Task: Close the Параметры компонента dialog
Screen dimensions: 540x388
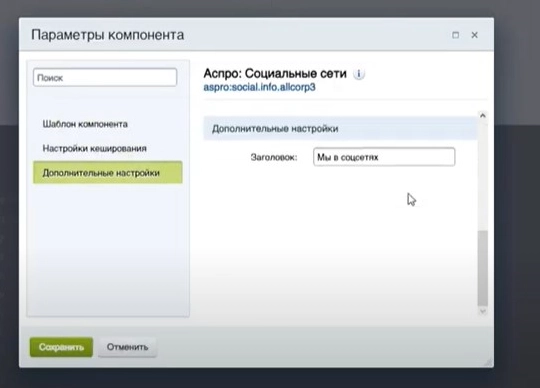Action: [475, 35]
